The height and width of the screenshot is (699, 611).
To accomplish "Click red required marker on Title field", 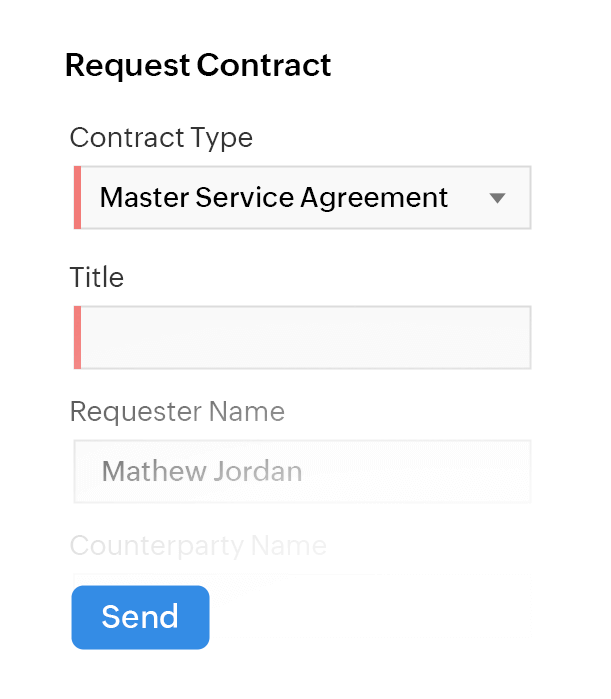I will pyautogui.click(x=77, y=338).
